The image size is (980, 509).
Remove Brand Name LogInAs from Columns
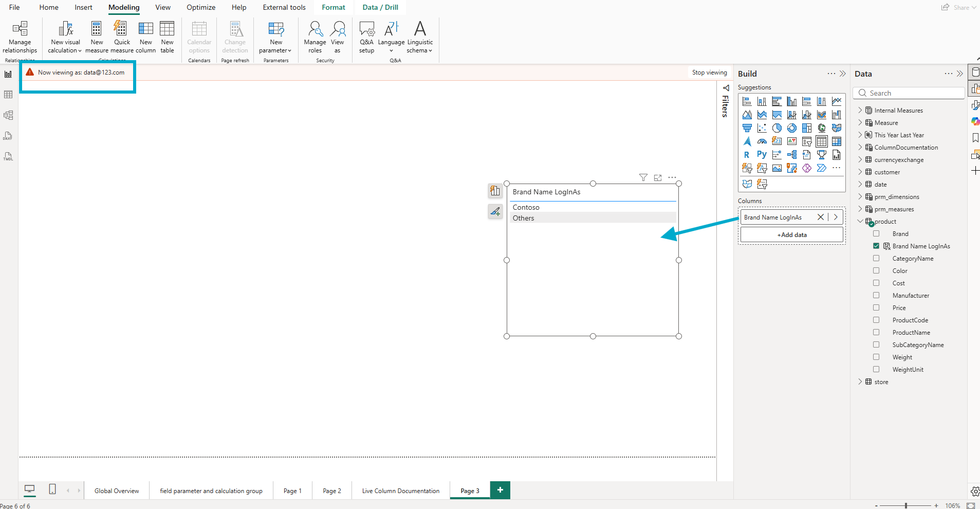coord(821,217)
